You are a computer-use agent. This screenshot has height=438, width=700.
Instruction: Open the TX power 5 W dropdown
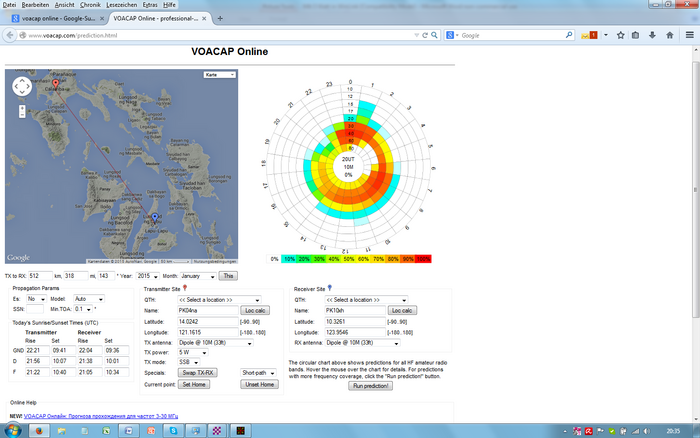point(192,352)
